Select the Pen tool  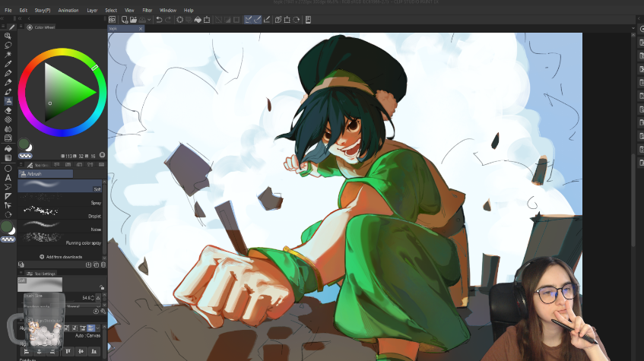pos(8,73)
